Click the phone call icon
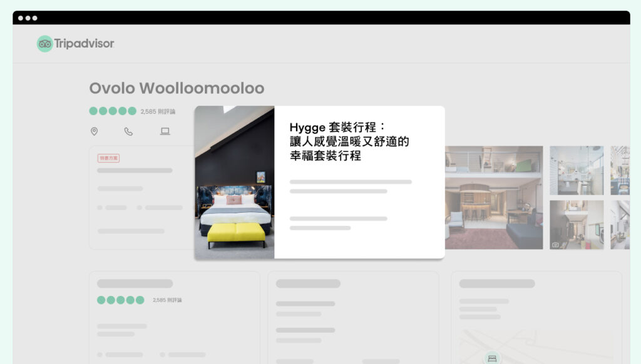Viewport: 641px width, 364px height. point(128,131)
